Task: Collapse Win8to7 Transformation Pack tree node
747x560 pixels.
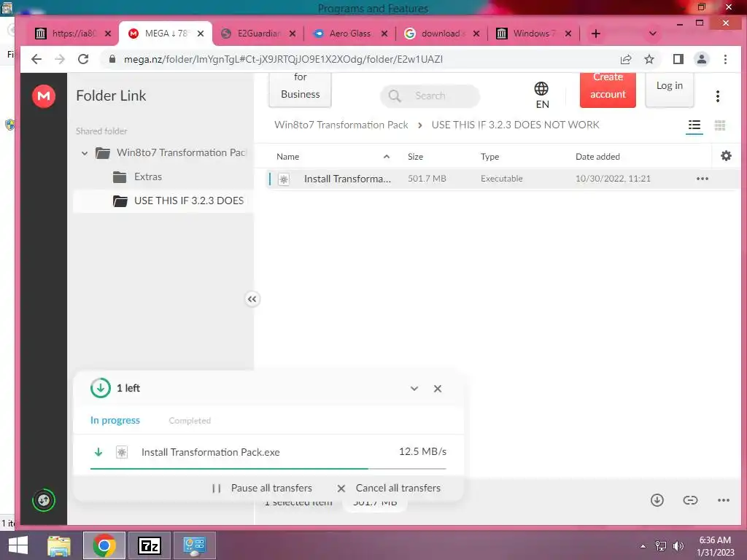Action: pyautogui.click(x=85, y=153)
